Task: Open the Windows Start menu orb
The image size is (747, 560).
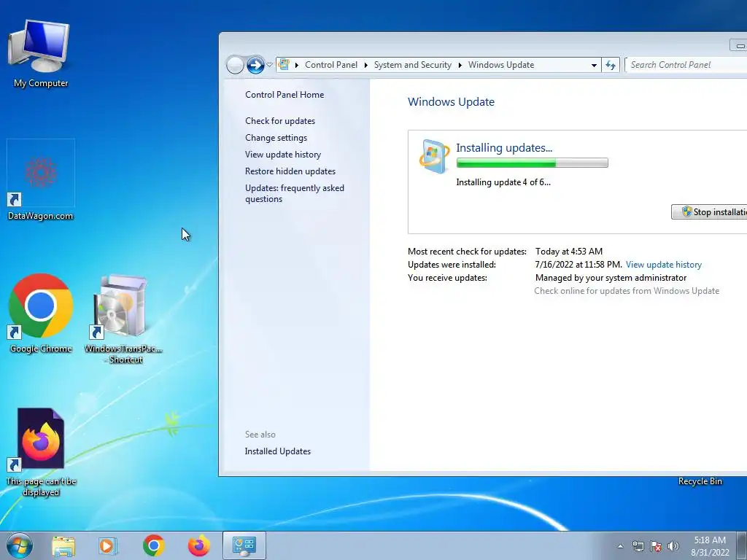Action: click(x=19, y=545)
